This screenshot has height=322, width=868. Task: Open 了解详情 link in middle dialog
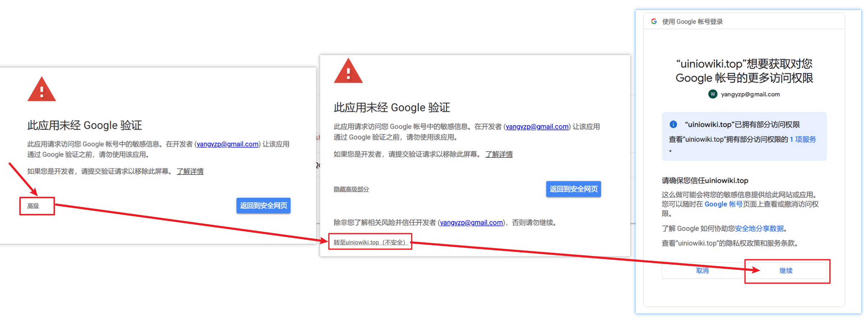point(499,154)
